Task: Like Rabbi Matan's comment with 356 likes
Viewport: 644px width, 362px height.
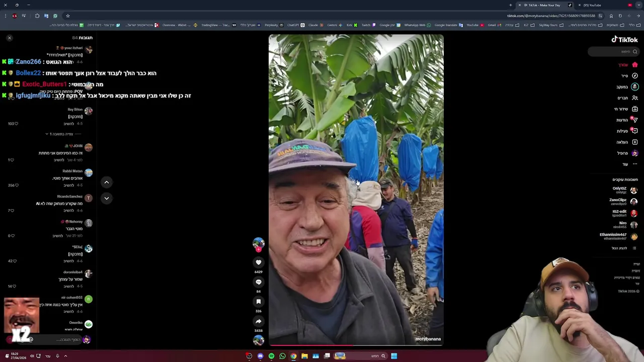Action: pos(16,186)
